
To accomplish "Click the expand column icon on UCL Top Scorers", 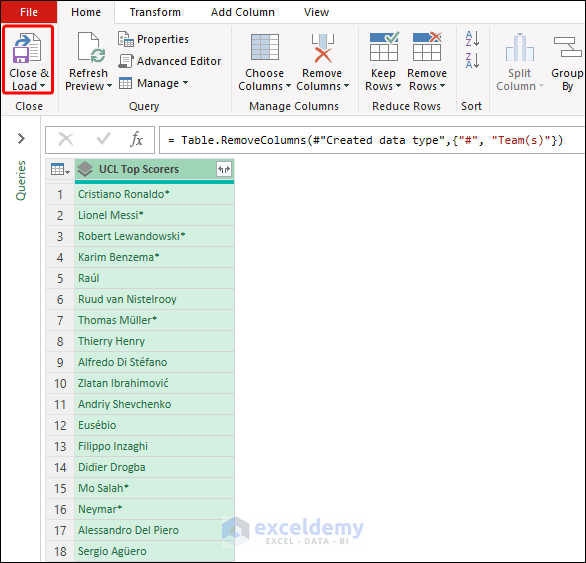I will click(x=224, y=169).
